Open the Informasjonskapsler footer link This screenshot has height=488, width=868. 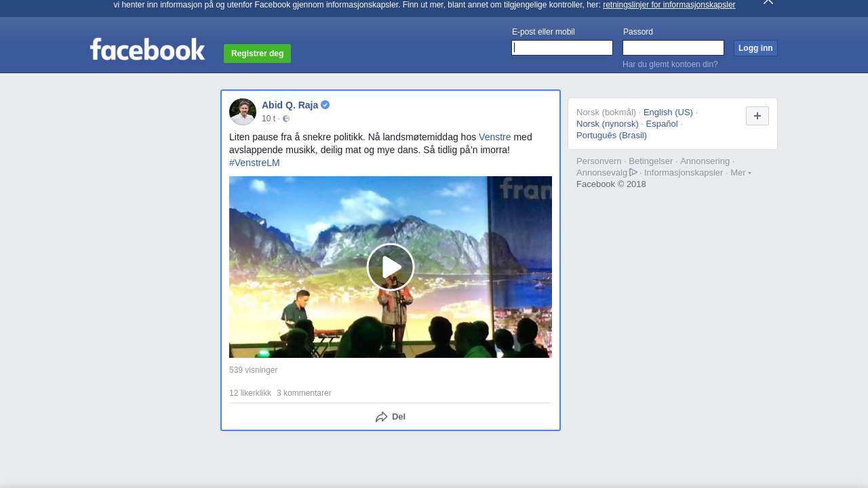click(x=684, y=173)
